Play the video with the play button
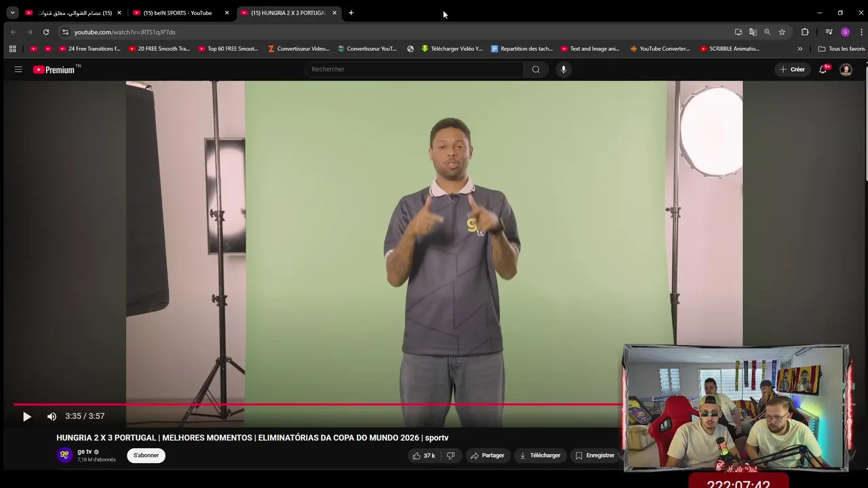 click(26, 417)
